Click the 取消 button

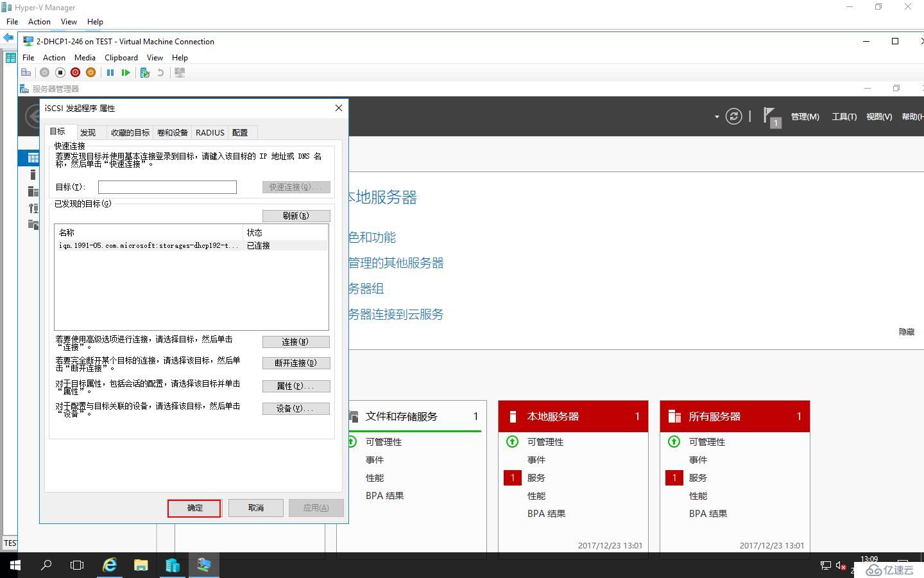point(256,508)
